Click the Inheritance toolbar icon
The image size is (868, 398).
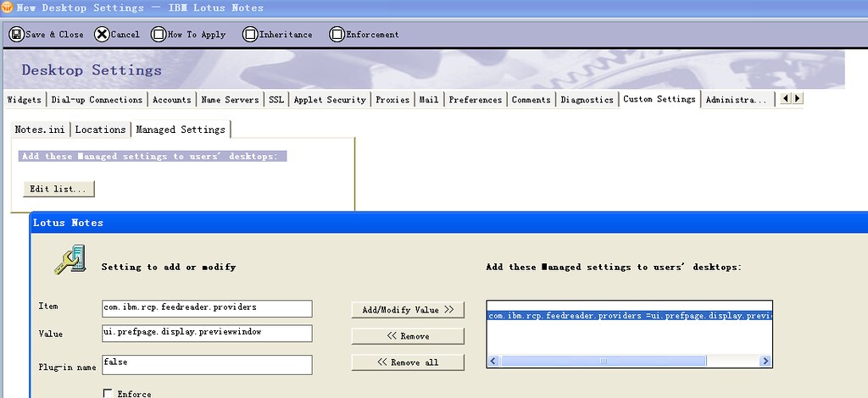click(x=249, y=35)
